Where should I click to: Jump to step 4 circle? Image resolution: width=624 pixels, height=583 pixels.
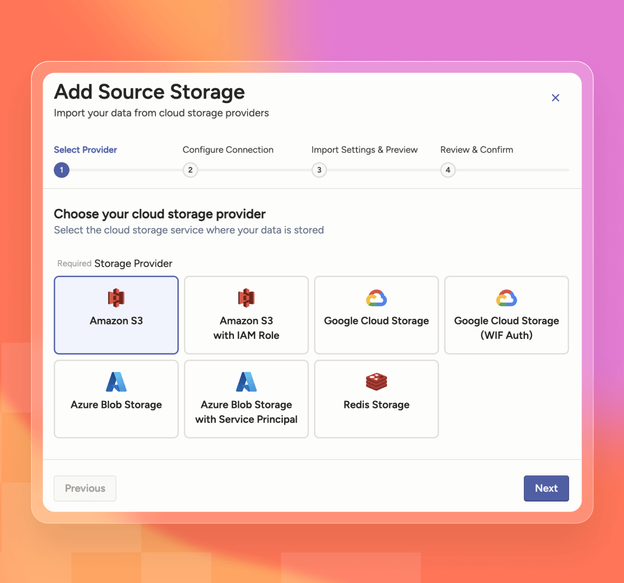(448, 170)
